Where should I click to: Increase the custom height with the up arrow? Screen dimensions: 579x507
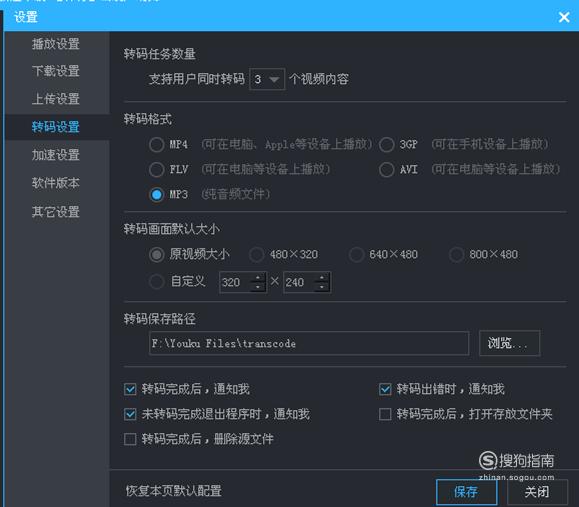click(x=322, y=277)
